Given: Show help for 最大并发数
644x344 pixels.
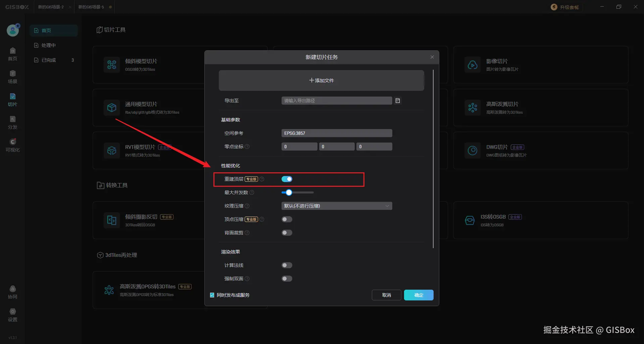Looking at the screenshot, I should (x=252, y=192).
